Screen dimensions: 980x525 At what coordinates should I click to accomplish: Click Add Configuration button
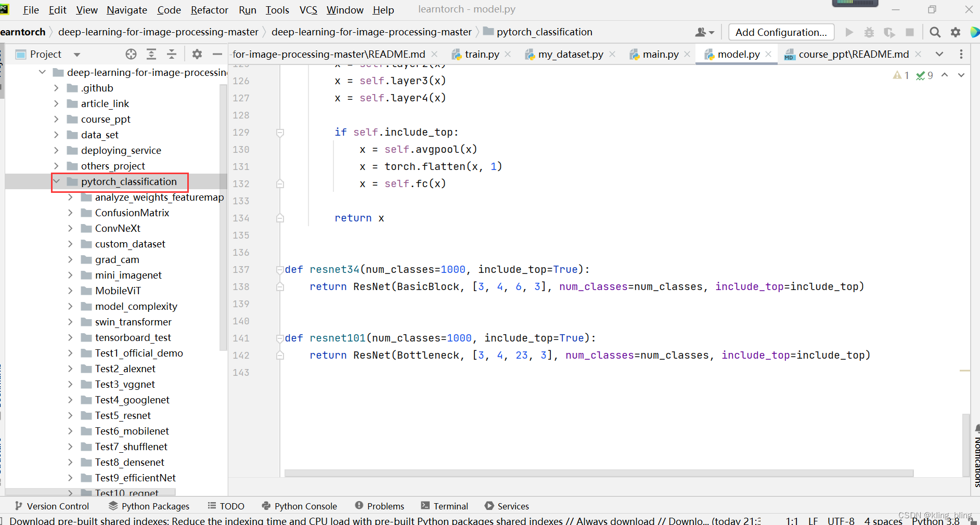781,32
